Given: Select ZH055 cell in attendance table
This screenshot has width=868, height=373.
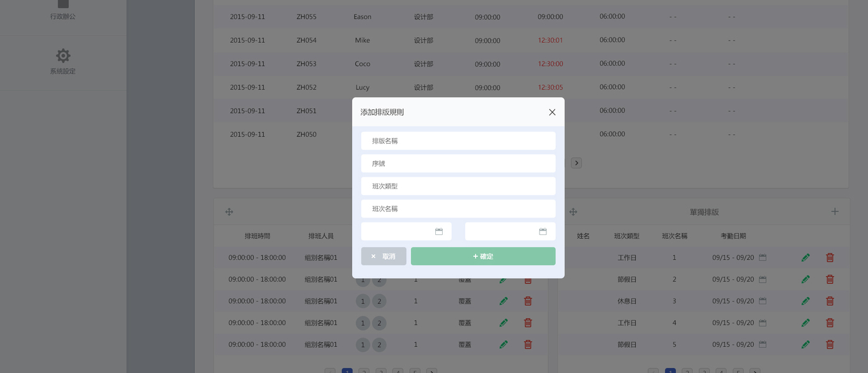Looking at the screenshot, I should coord(307,17).
